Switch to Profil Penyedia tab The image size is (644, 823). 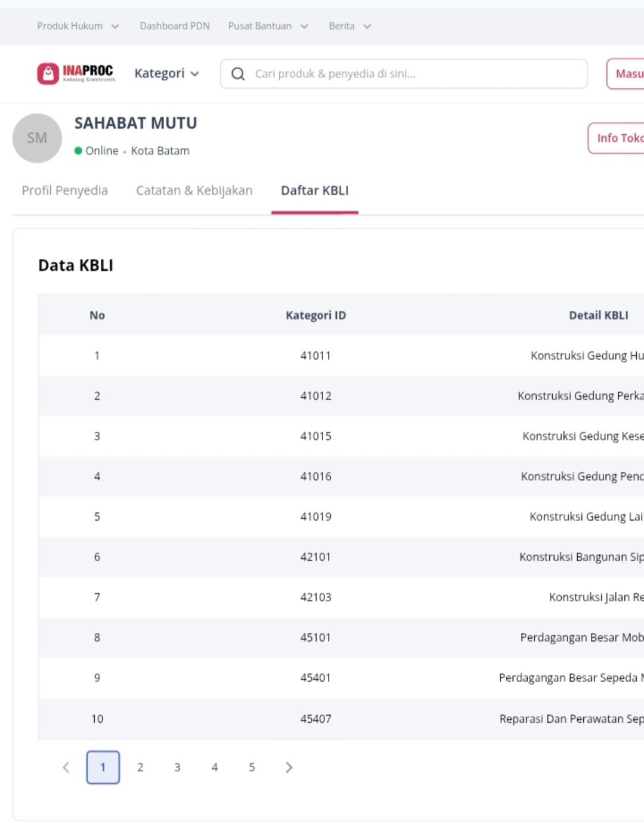pos(65,190)
